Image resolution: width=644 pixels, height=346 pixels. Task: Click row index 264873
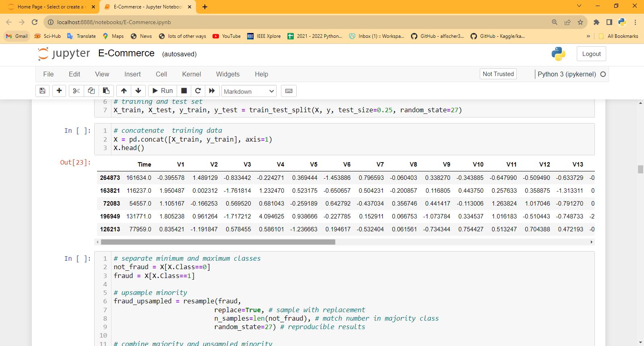110,177
